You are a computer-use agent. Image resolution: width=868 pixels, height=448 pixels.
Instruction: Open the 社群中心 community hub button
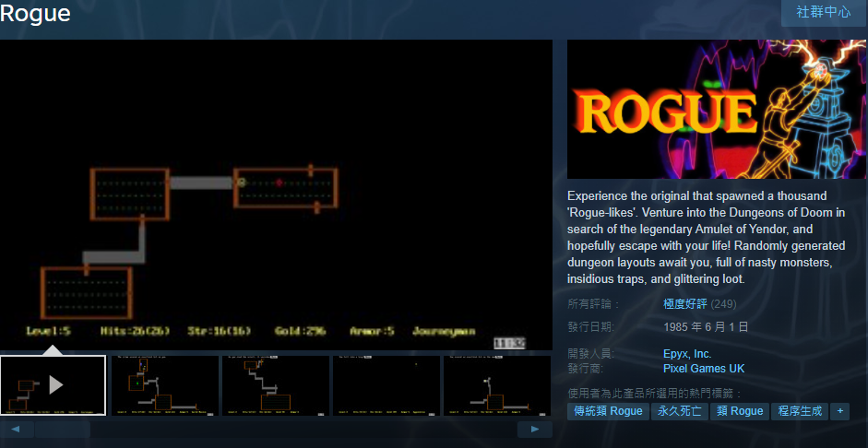824,12
